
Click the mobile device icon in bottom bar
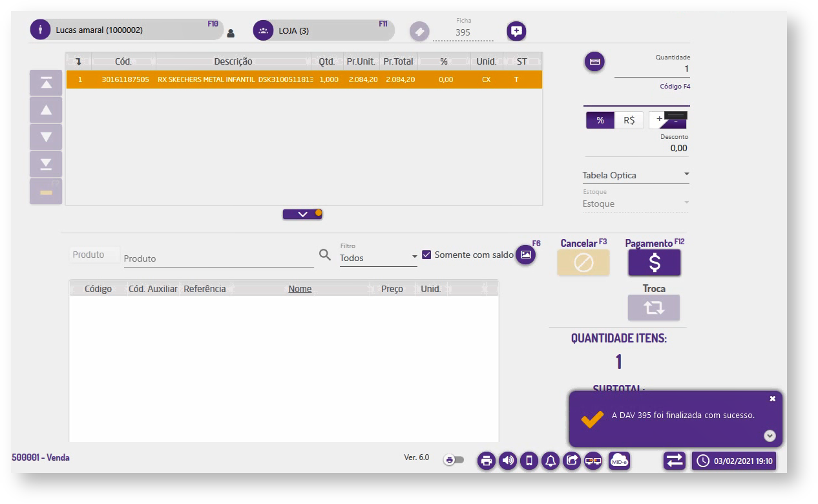pos(529,461)
